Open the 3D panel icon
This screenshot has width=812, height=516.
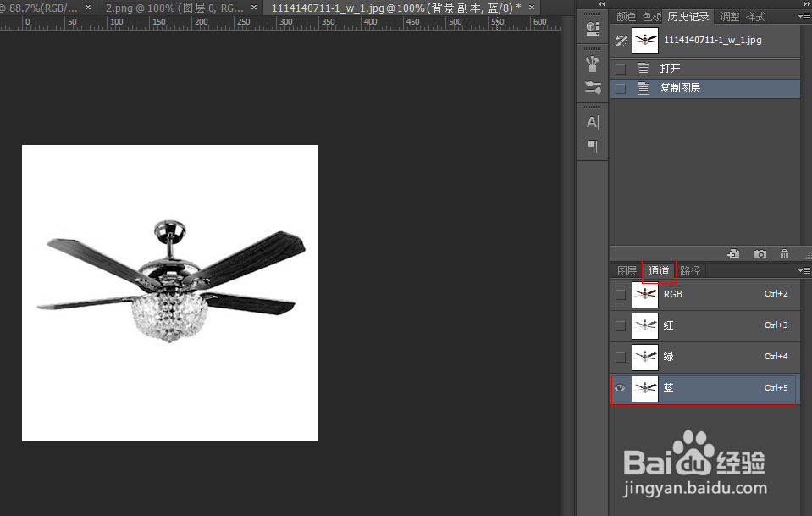click(593, 29)
